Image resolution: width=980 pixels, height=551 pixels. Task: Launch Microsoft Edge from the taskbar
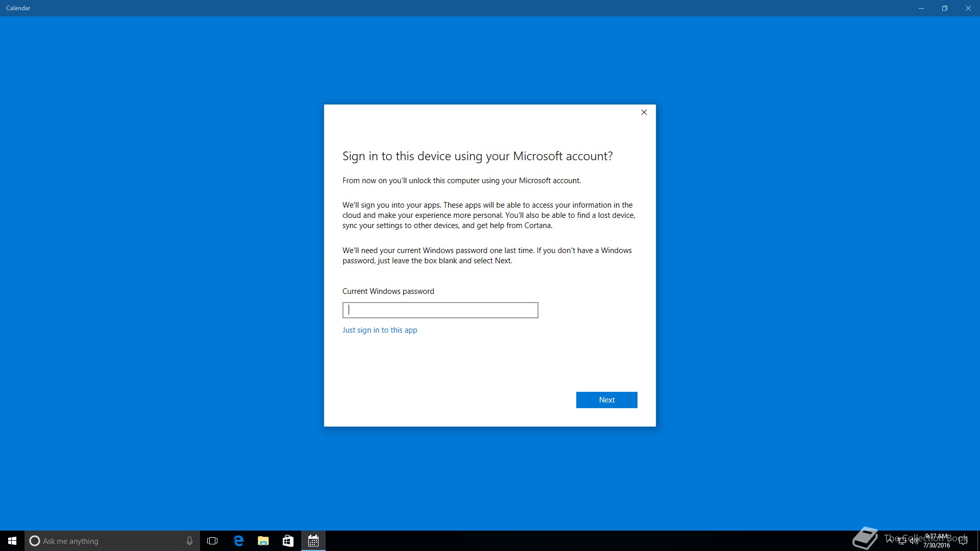coord(238,541)
